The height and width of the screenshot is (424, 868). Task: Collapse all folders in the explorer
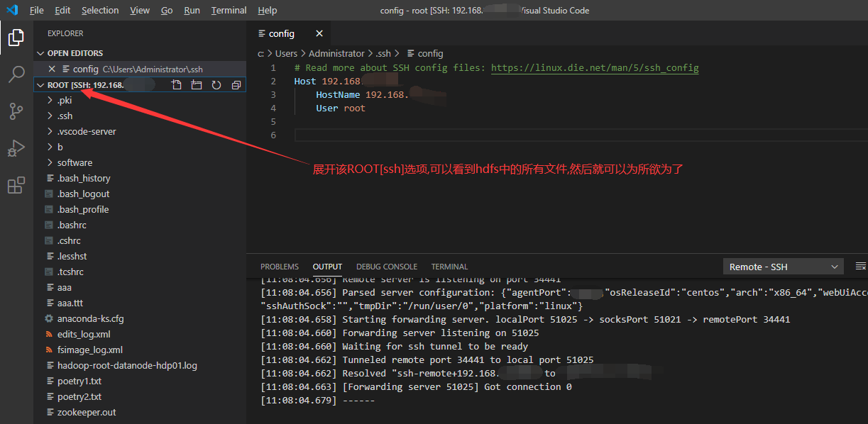236,84
